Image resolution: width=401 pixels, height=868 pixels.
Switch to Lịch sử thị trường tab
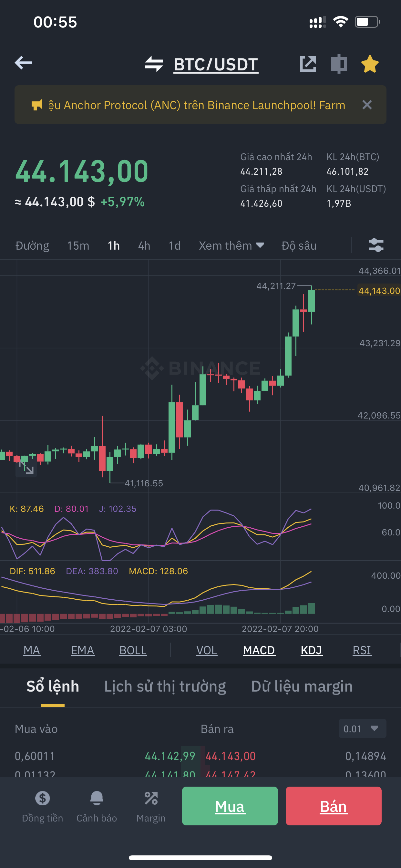[x=165, y=687]
